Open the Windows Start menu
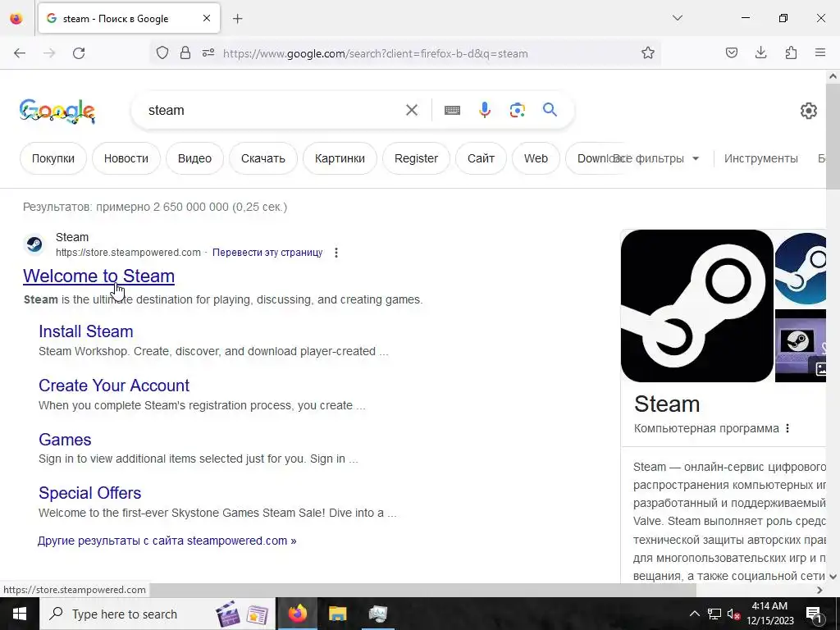Image resolution: width=840 pixels, height=630 pixels. tap(20, 614)
